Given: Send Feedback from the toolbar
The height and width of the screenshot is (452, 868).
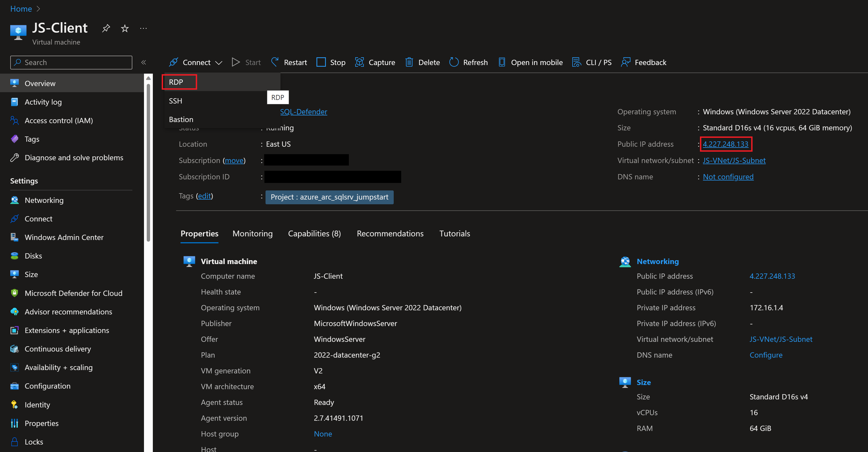Looking at the screenshot, I should pyautogui.click(x=643, y=62).
